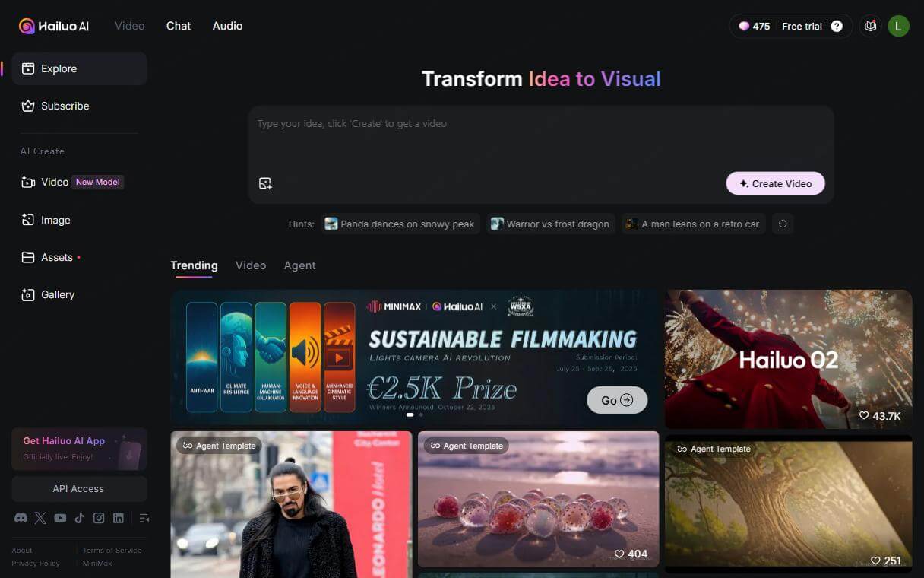Open the Image generation tool
Image resolution: width=924 pixels, height=578 pixels.
click(x=55, y=220)
